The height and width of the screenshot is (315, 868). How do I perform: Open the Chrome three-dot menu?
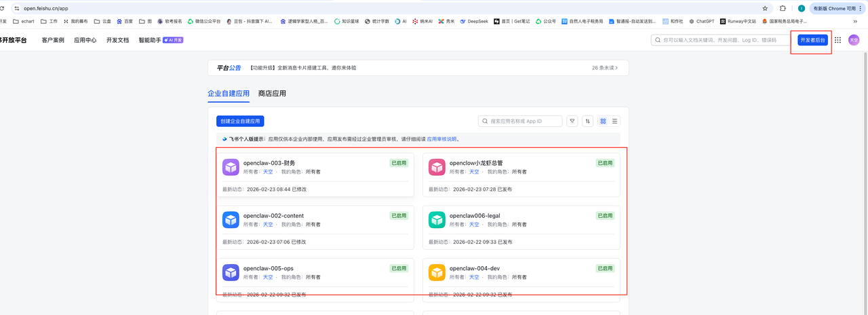[860, 8]
